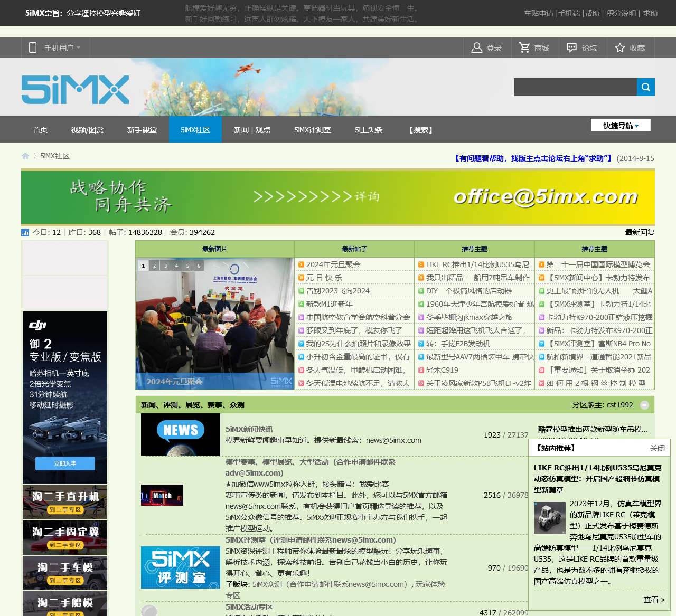Image resolution: width=676 pixels, height=616 pixels.
Task: Open the 快捷导航 dropdown
Action: (x=621, y=126)
